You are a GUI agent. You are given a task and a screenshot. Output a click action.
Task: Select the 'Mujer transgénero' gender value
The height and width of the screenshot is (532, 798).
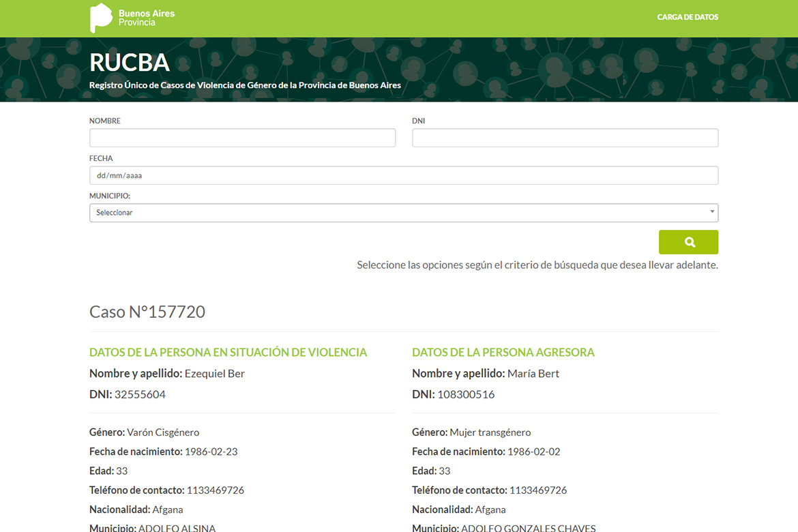[490, 432]
